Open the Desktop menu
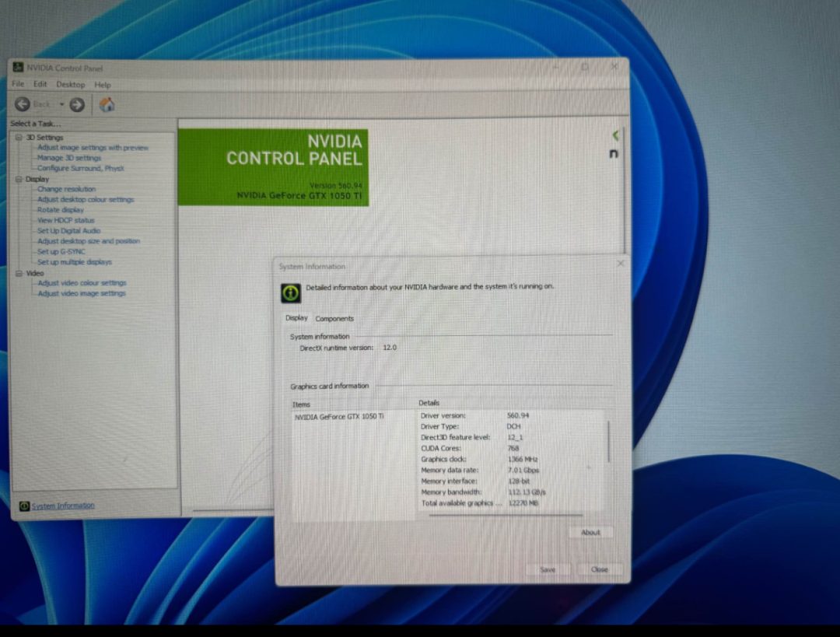 (70, 84)
